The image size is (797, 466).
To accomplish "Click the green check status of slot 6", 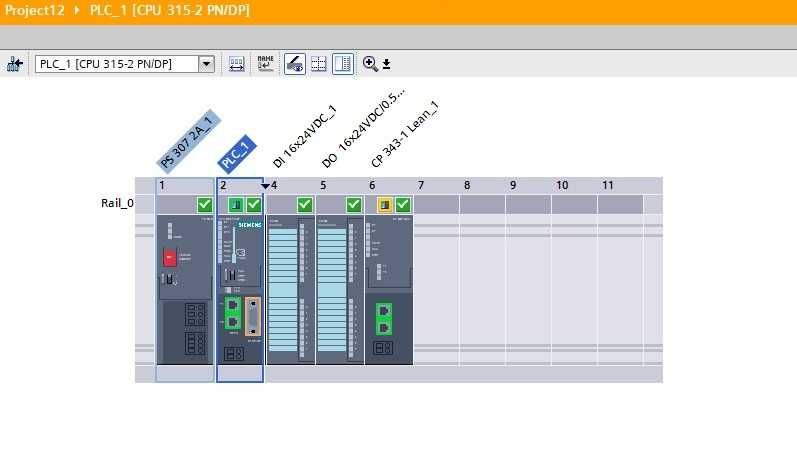I will pos(403,205).
